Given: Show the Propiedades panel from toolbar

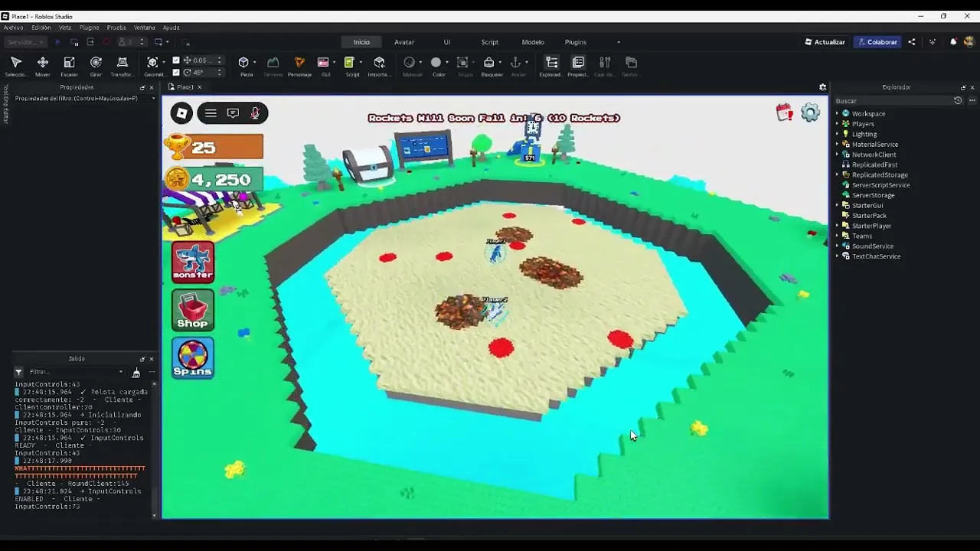Looking at the screenshot, I should (x=578, y=66).
